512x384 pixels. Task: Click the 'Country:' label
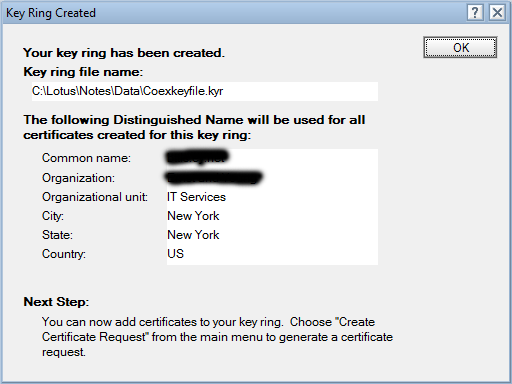(64, 254)
